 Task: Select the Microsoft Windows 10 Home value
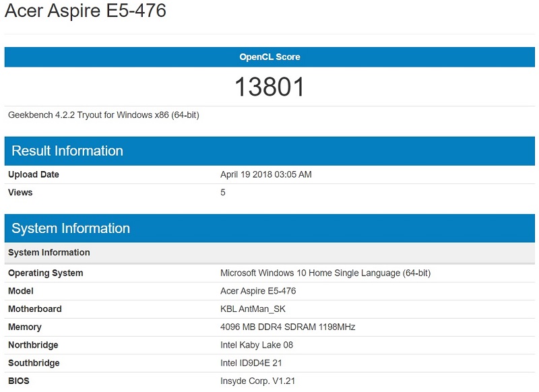(x=325, y=273)
